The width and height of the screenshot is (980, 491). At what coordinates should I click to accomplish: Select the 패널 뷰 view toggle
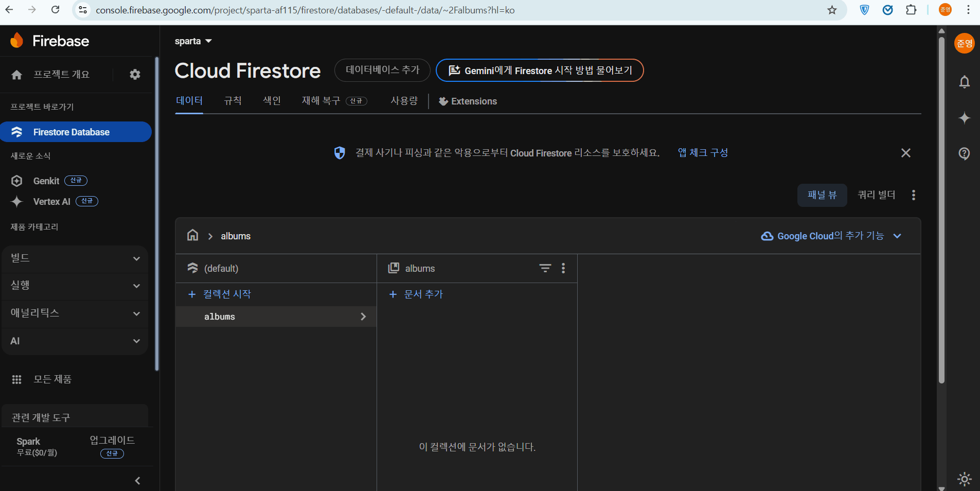coord(822,195)
